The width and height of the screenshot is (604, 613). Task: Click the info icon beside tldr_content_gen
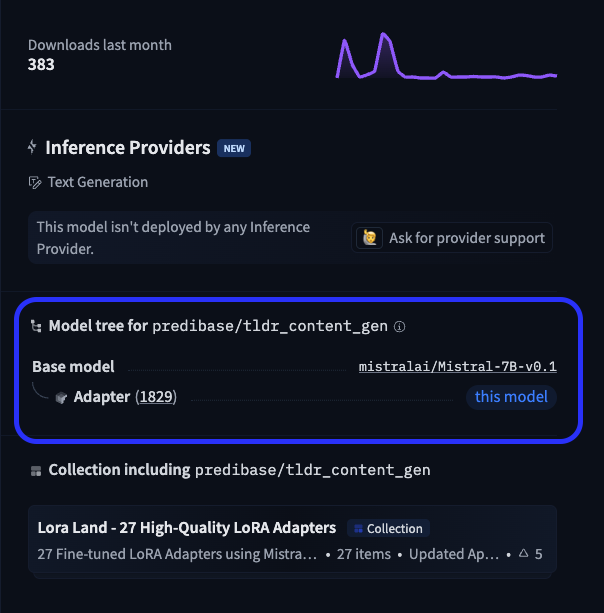click(x=399, y=326)
